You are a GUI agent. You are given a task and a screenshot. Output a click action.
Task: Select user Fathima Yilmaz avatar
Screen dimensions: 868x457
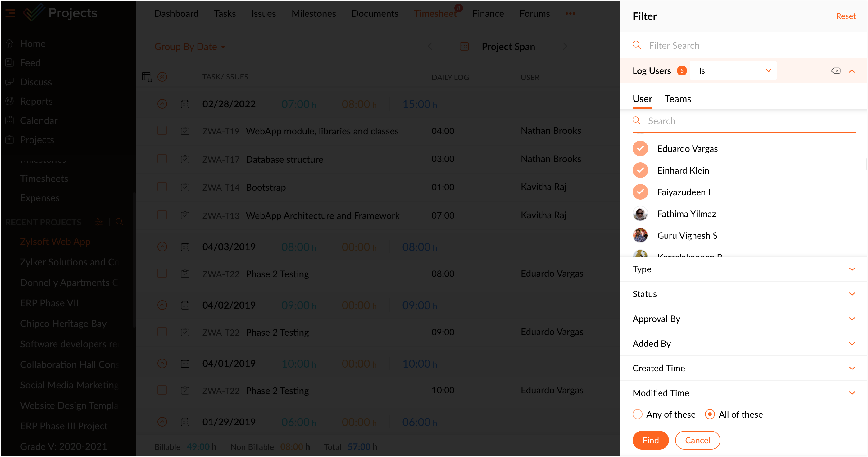tap(640, 214)
